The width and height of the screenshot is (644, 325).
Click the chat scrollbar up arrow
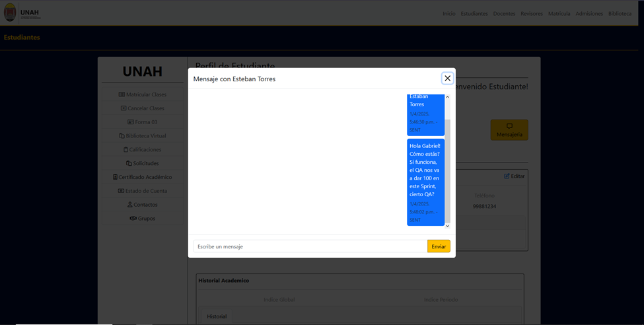pyautogui.click(x=448, y=97)
